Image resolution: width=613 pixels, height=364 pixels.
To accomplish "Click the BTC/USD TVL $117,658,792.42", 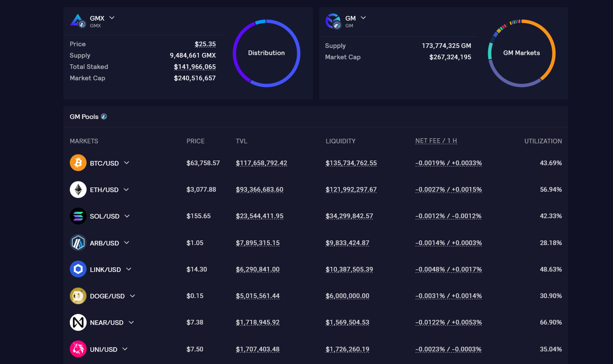I will point(262,163).
